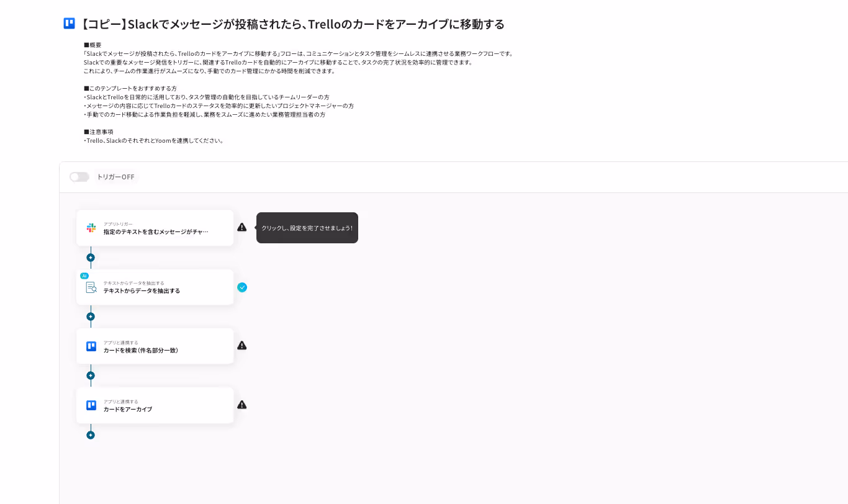Click the warning icon beside カードをアーカイブ step
848x504 pixels.
242,405
